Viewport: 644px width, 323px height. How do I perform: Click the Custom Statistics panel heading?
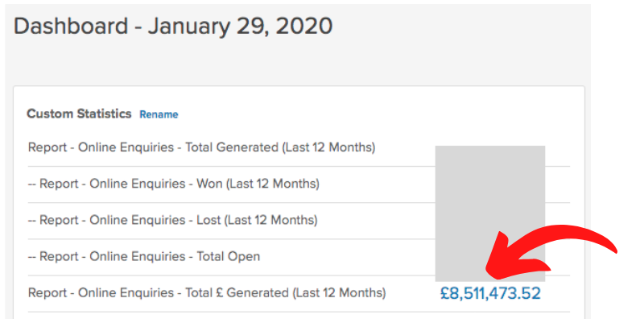click(79, 114)
